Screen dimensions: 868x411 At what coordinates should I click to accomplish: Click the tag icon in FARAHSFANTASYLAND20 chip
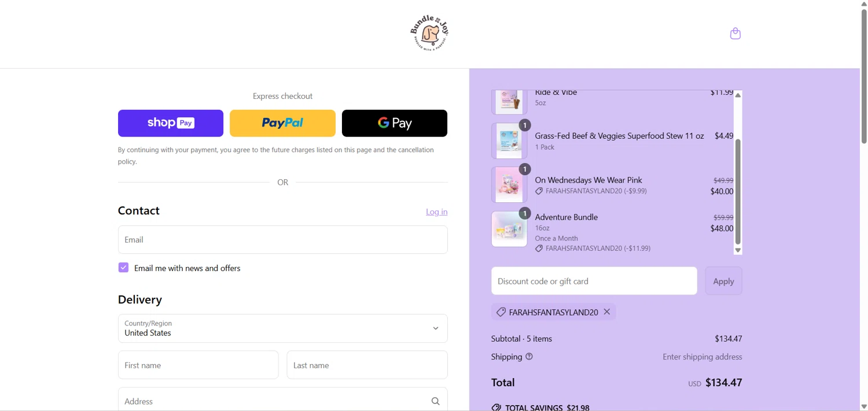click(x=501, y=312)
